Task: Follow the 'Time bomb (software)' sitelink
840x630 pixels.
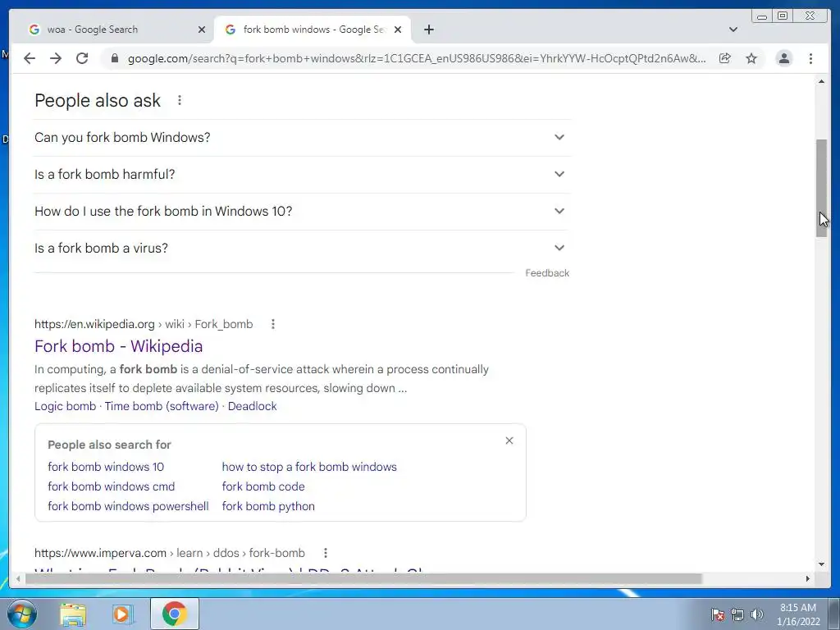Action: (162, 406)
